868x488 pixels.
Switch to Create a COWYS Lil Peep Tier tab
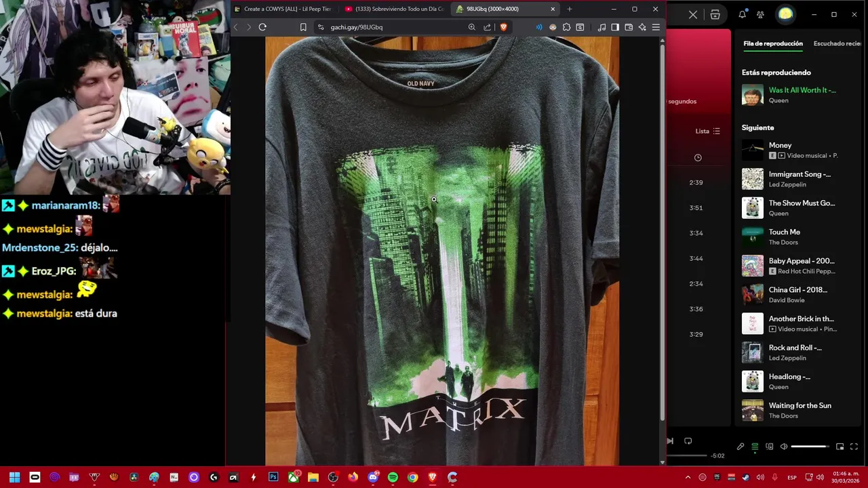(282, 9)
